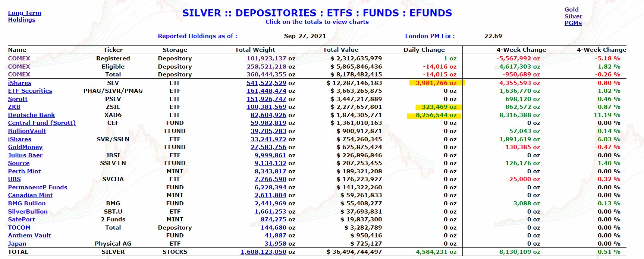Open Deutsche Bank name link
Viewport: 644px width, 259px height.
[x=31, y=115]
